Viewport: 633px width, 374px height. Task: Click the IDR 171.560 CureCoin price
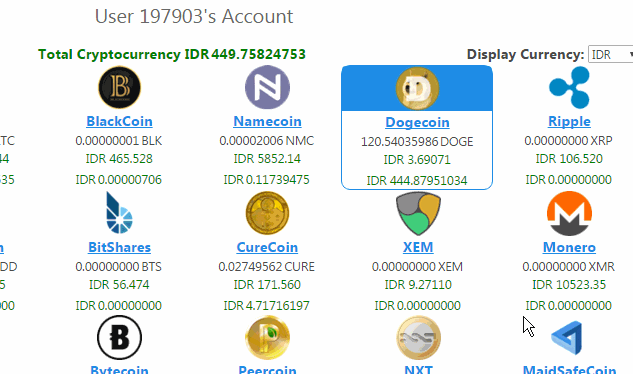pyautogui.click(x=267, y=285)
